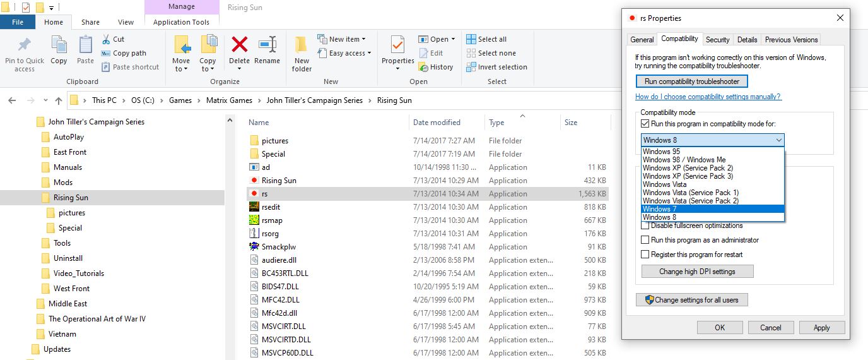The height and width of the screenshot is (360, 868).
Task: Click the Up arrow navigation button
Action: point(59,100)
